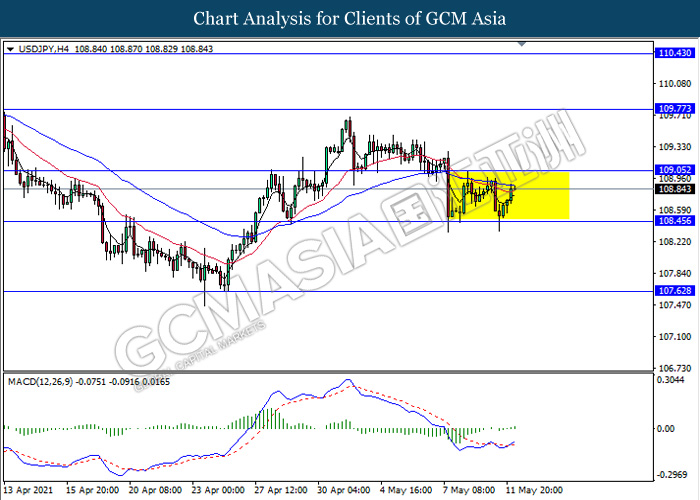Click the 109.773 resistance price label
Viewport: 700px width, 500px height.
coord(675,108)
